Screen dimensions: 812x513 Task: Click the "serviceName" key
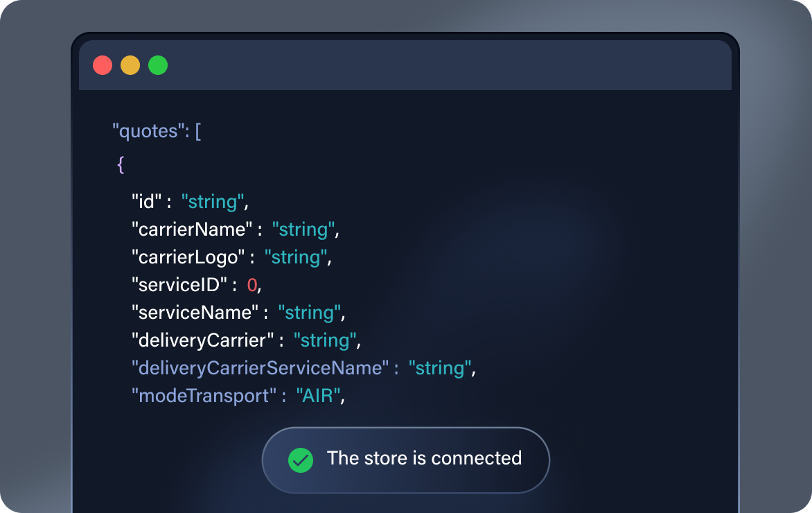[x=196, y=313]
